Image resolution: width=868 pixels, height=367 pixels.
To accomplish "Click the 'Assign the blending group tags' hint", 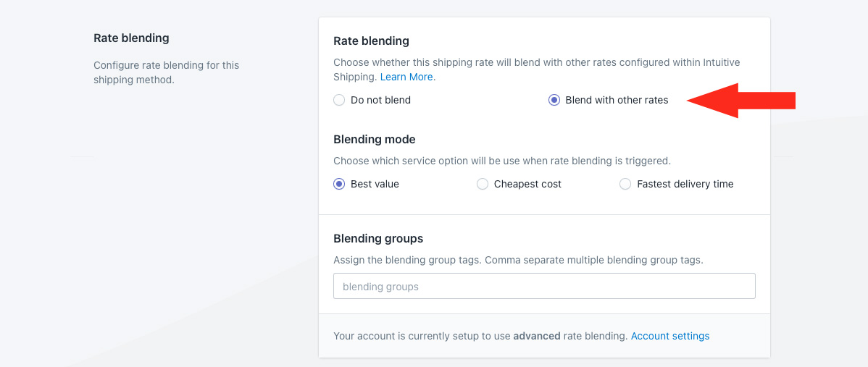I will tap(518, 259).
